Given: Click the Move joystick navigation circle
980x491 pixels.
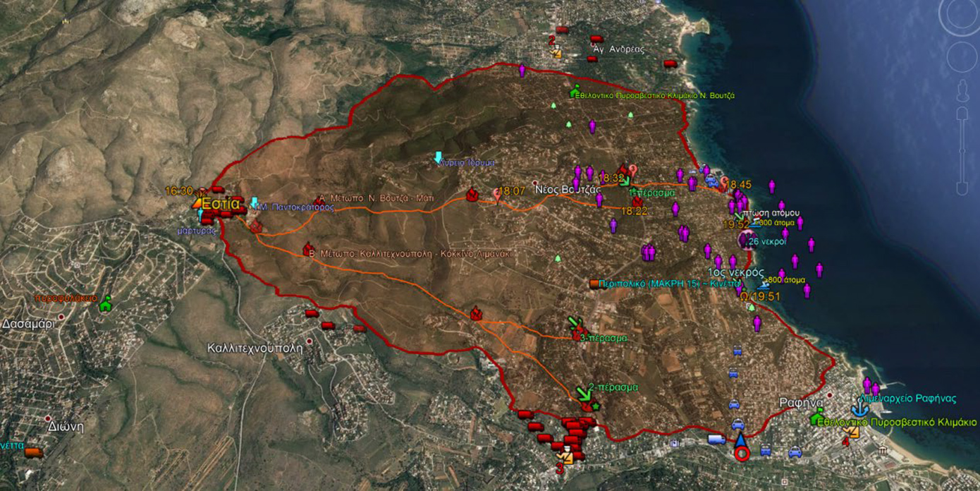Looking at the screenshot, I should click(962, 57).
